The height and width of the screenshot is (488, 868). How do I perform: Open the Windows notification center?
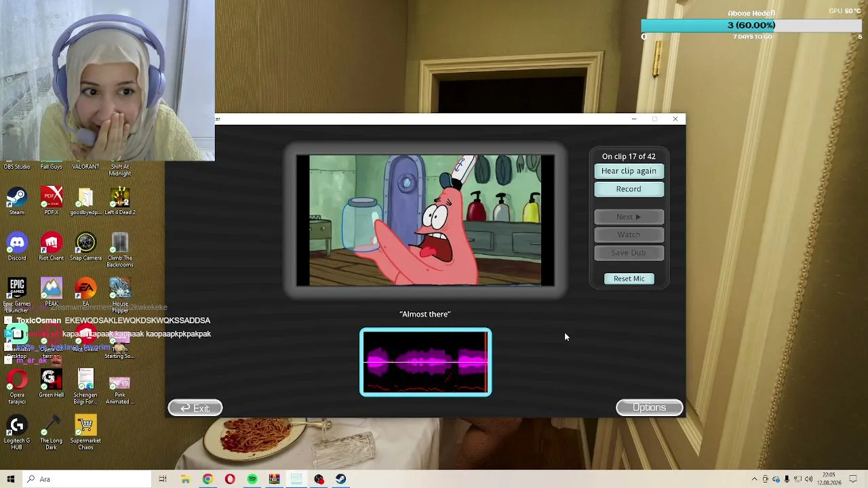pyautogui.click(x=854, y=479)
